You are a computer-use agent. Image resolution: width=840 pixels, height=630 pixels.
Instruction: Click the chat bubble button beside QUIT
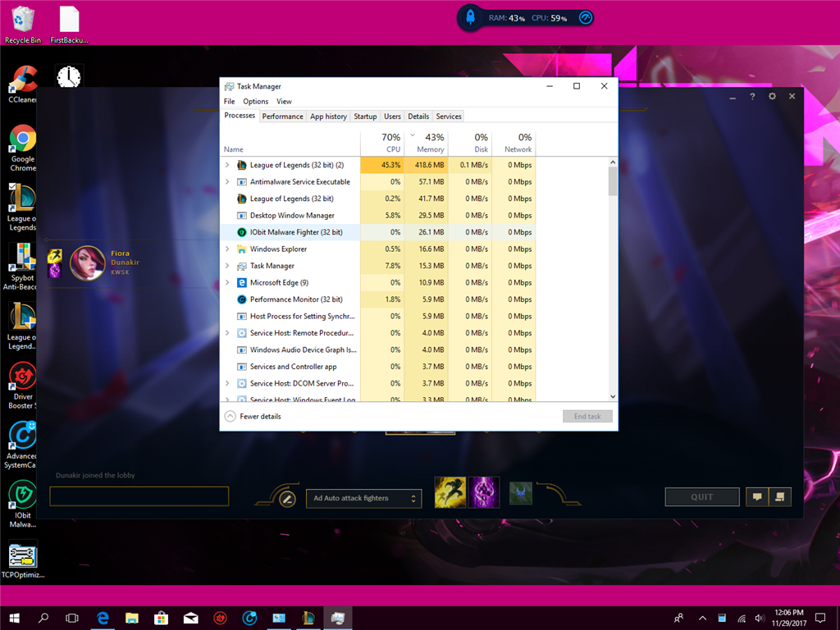[757, 497]
